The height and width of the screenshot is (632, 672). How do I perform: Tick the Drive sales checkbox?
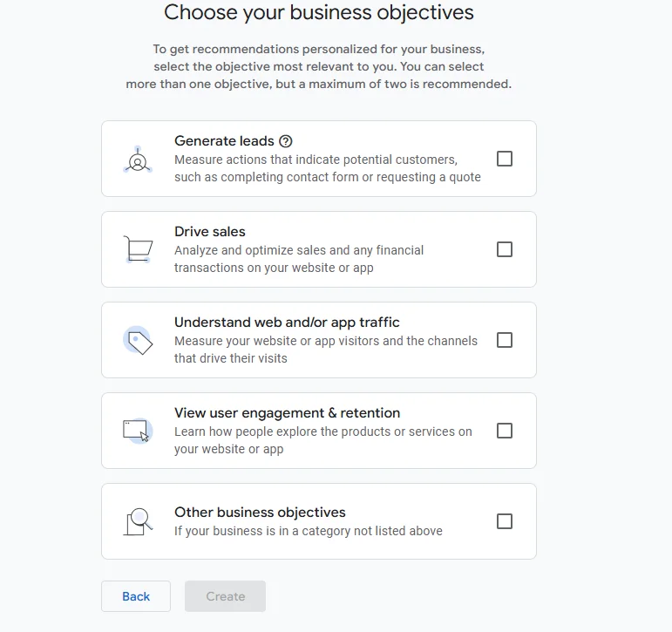[x=505, y=249]
